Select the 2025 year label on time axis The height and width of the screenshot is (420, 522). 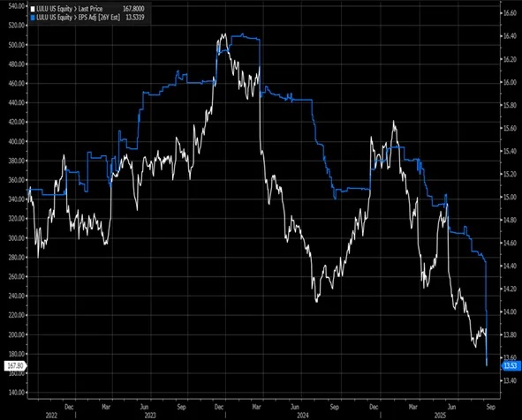point(441,416)
